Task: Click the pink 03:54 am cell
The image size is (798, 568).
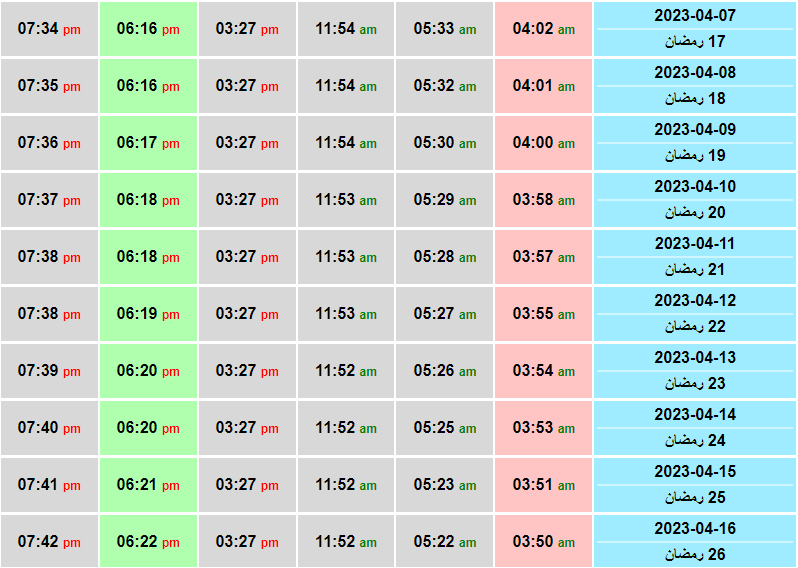Action: (x=543, y=371)
